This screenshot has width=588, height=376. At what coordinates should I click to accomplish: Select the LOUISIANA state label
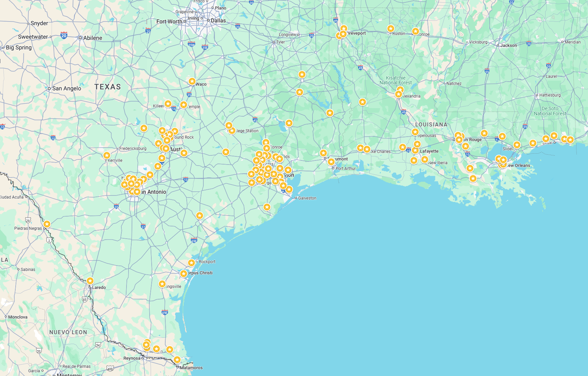point(431,125)
